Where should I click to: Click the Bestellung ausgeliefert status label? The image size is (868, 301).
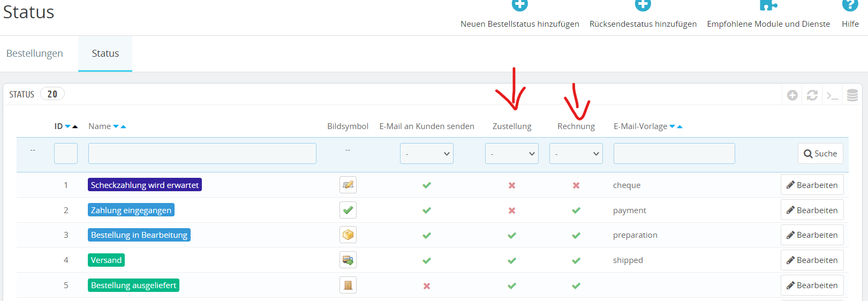tap(133, 285)
